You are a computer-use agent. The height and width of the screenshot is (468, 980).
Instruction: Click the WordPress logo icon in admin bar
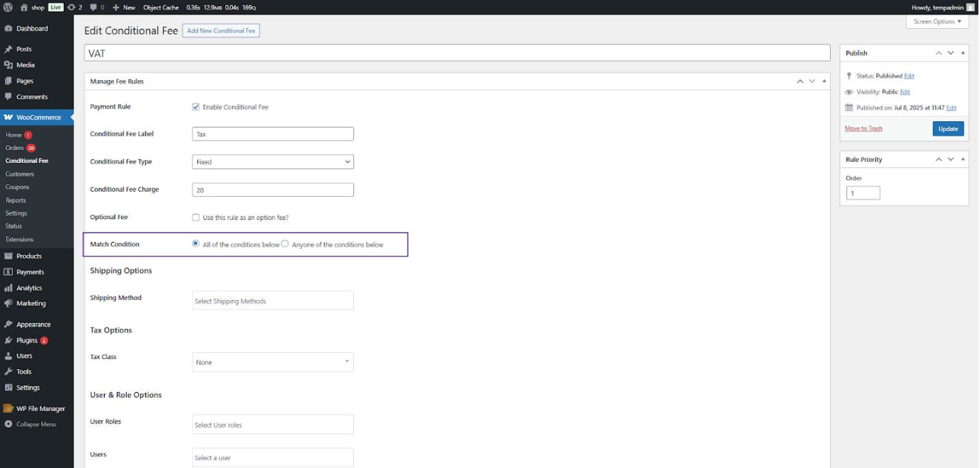[8, 8]
